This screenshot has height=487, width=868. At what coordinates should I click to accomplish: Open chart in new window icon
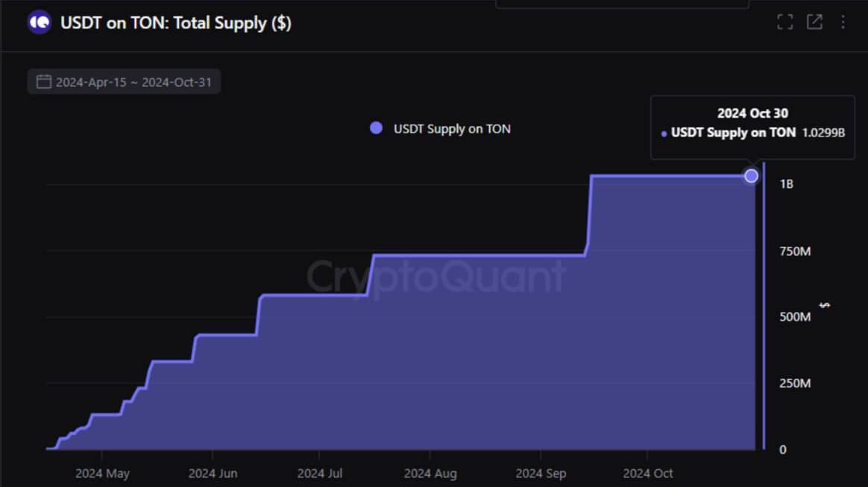[814, 22]
